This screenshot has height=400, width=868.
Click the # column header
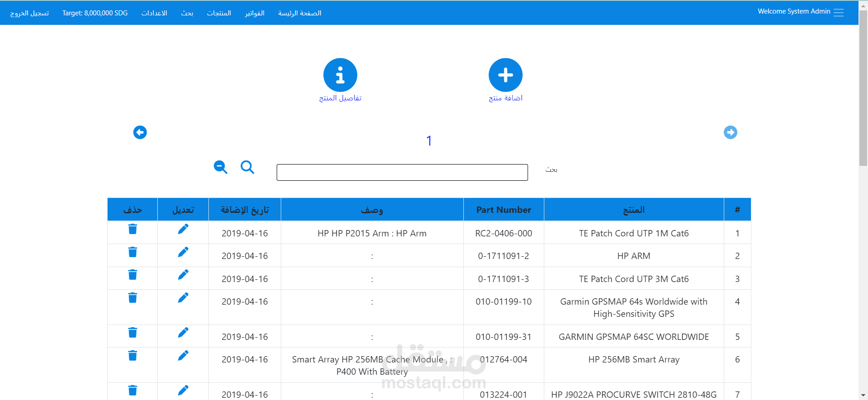[x=737, y=210]
